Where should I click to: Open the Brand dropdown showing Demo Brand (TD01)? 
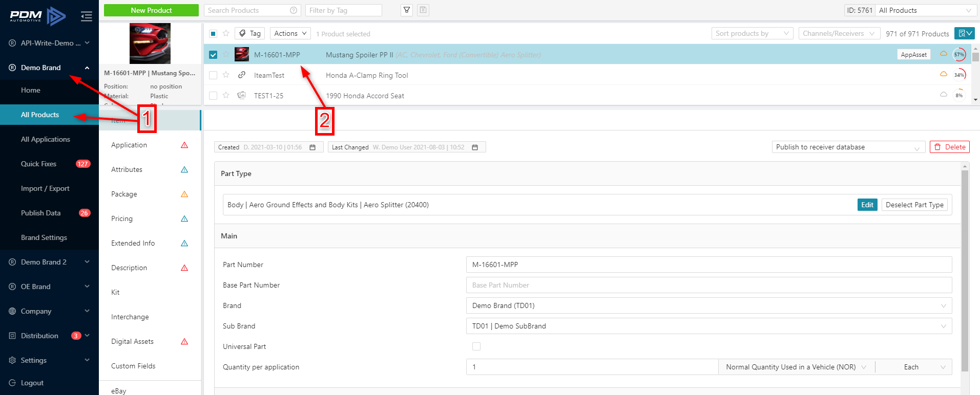pos(709,305)
